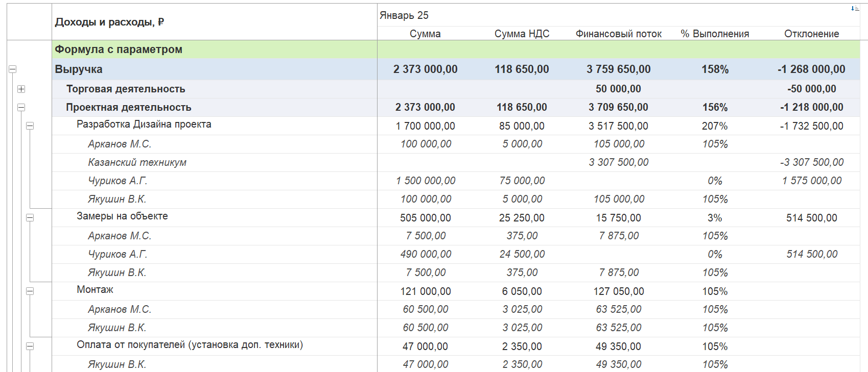
Task: Click deviation value -1 218 000,00
Action: (812, 107)
